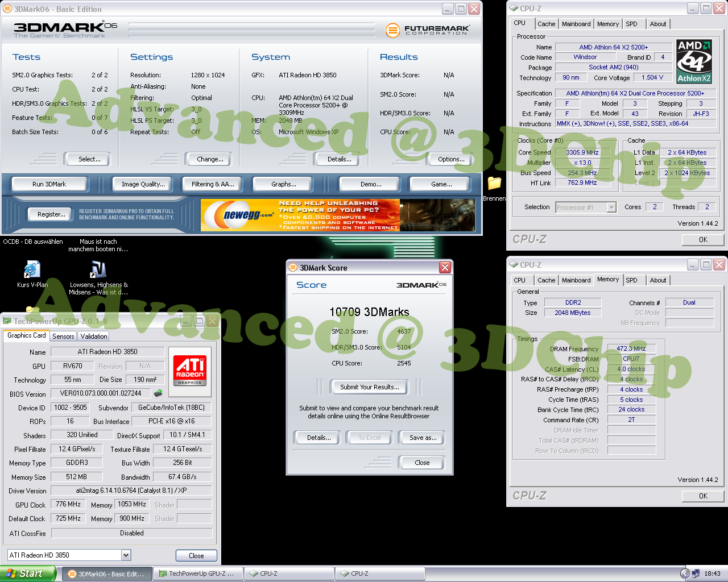Image resolution: width=728 pixels, height=582 pixels.
Task: Click the Windsor code name value in CPU-Z
Action: (x=585, y=57)
